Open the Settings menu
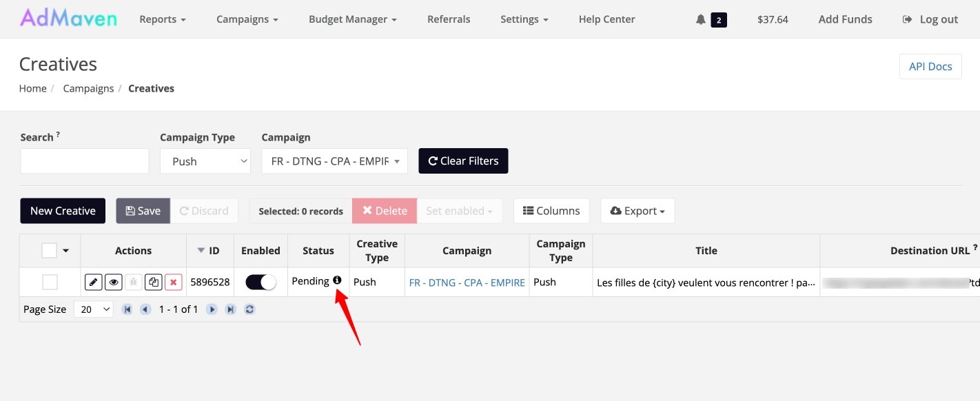 coord(524,19)
